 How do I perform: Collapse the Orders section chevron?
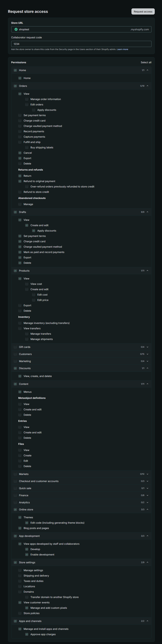click(x=147, y=86)
